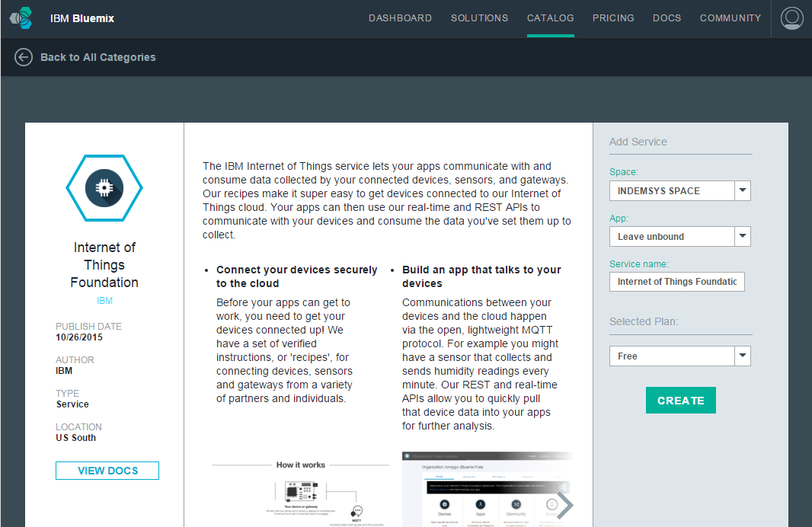Viewport: 812px width, 527px height.
Task: Go to the CATALOG tab
Action: (551, 18)
